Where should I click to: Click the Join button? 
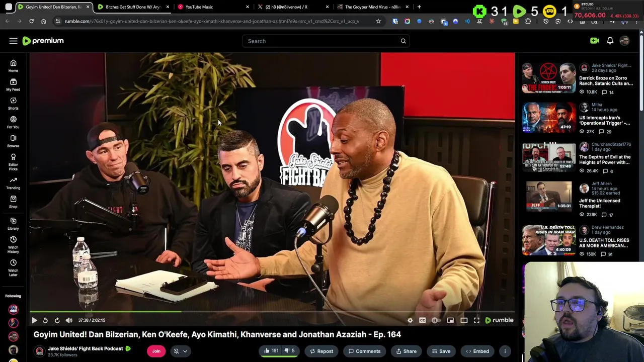(x=156, y=351)
